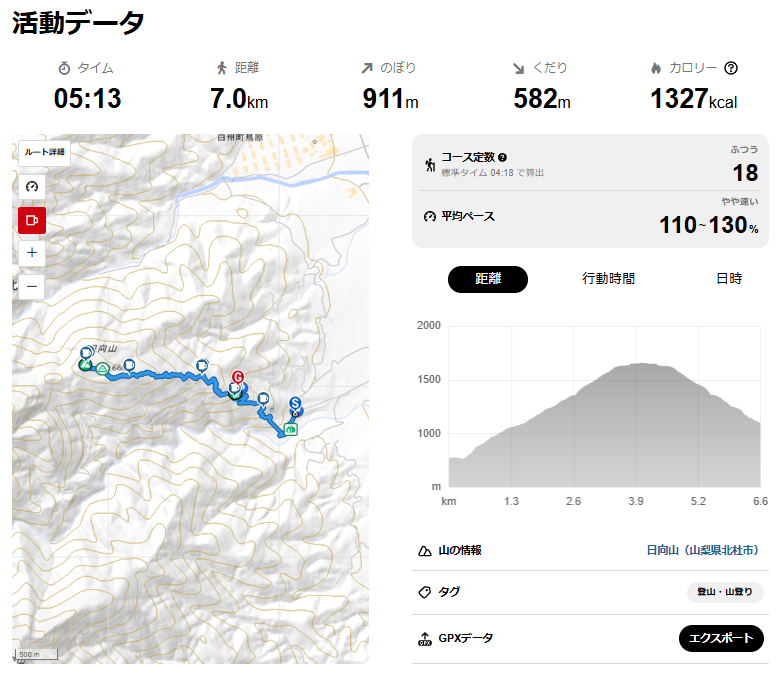
Task: Export GPX data with エクスポート
Action: 721,638
